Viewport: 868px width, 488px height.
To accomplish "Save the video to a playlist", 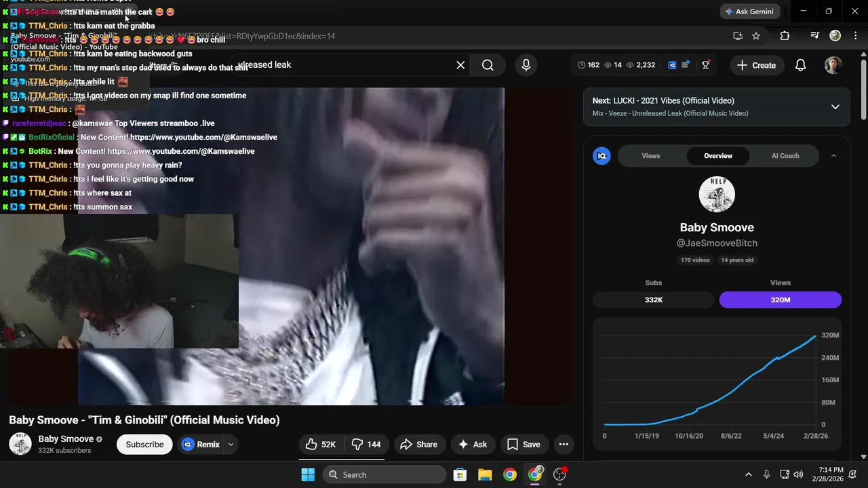I will 524,445.
